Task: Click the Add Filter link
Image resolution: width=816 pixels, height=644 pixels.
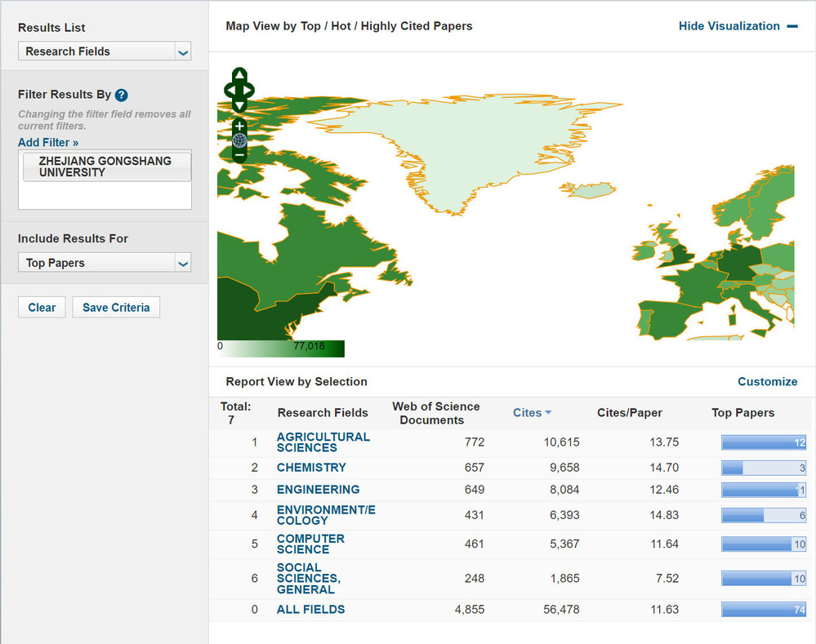Action: click(x=48, y=143)
